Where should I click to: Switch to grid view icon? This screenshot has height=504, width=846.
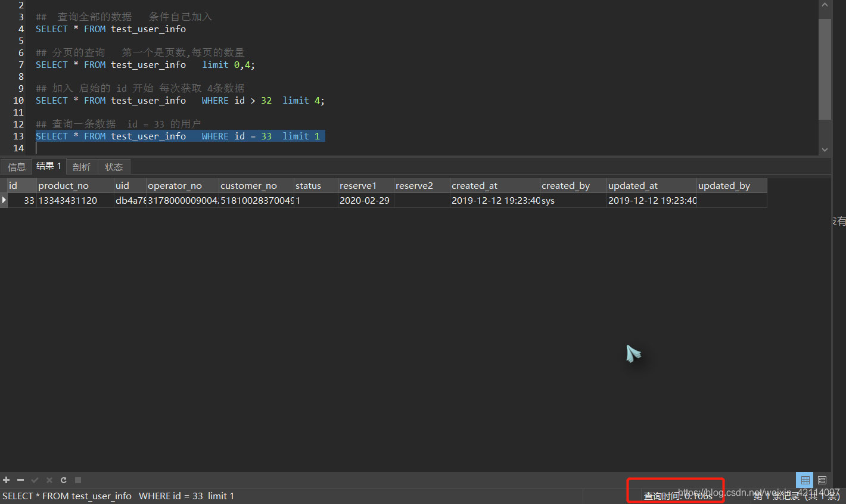coord(805,480)
